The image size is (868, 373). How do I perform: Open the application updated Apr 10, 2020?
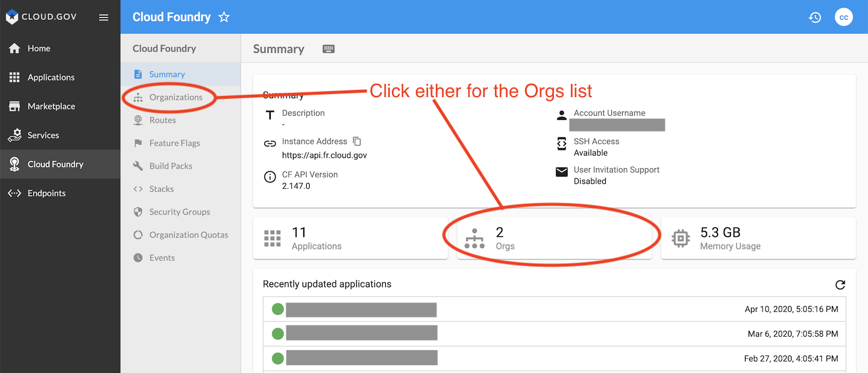pyautogui.click(x=555, y=310)
